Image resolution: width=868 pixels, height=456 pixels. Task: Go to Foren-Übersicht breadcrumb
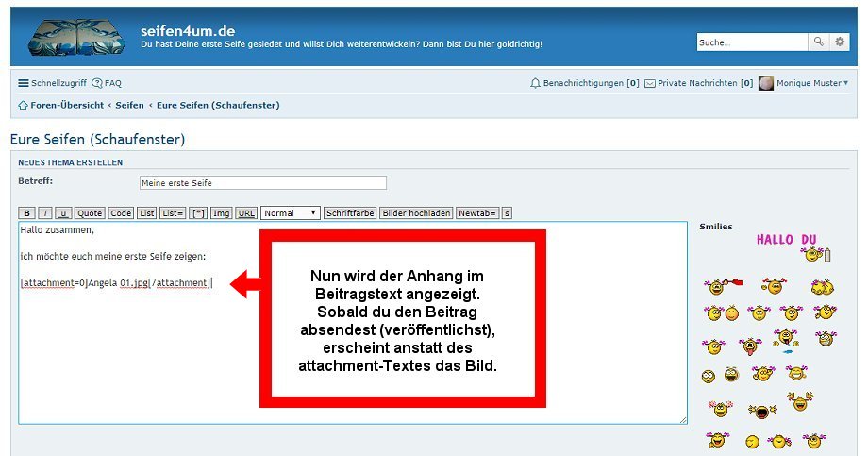tap(67, 105)
